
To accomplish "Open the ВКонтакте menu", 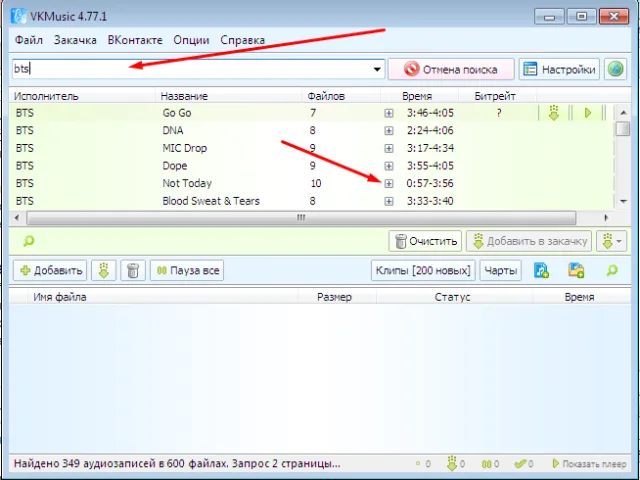I will click(135, 40).
